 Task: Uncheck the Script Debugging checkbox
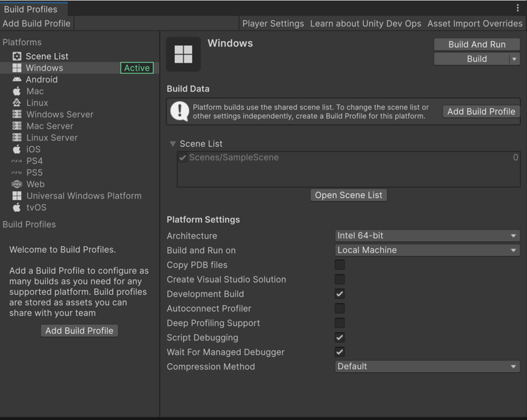click(340, 338)
